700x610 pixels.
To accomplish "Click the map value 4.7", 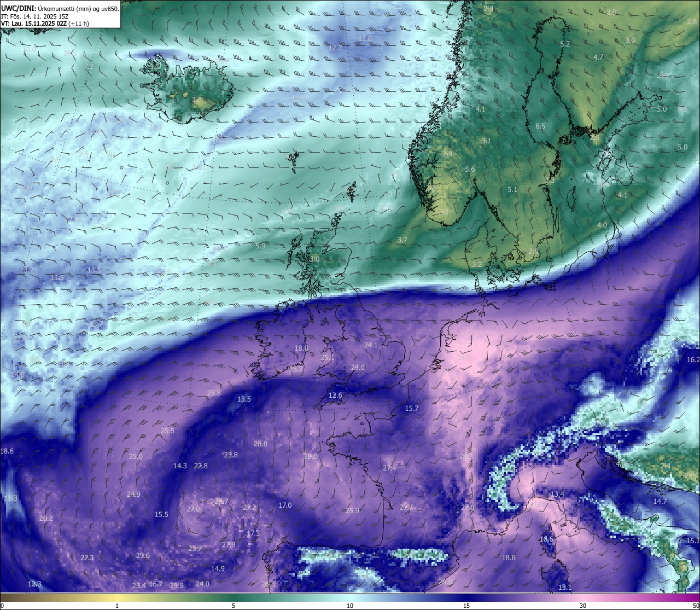I will tap(598, 57).
